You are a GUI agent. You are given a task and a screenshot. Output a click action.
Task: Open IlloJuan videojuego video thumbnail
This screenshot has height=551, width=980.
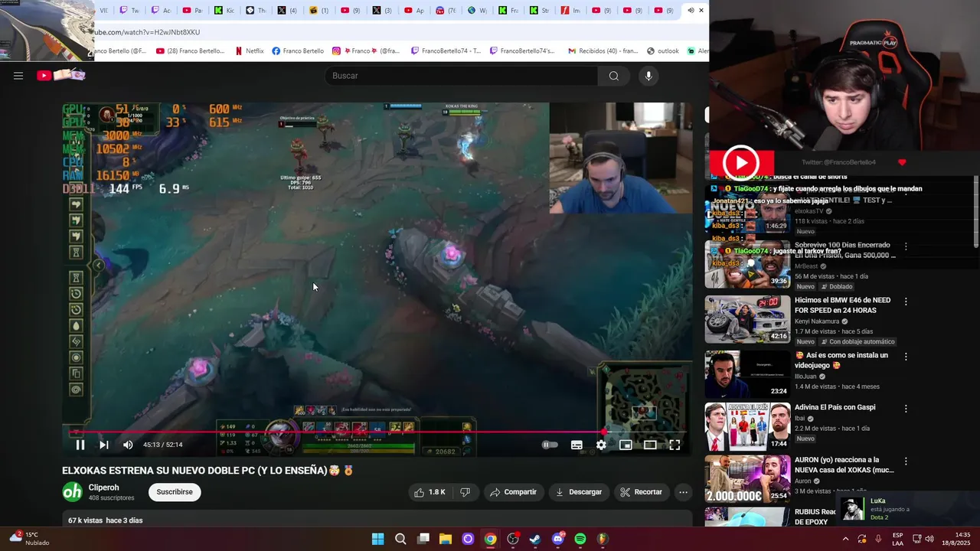pos(747,374)
